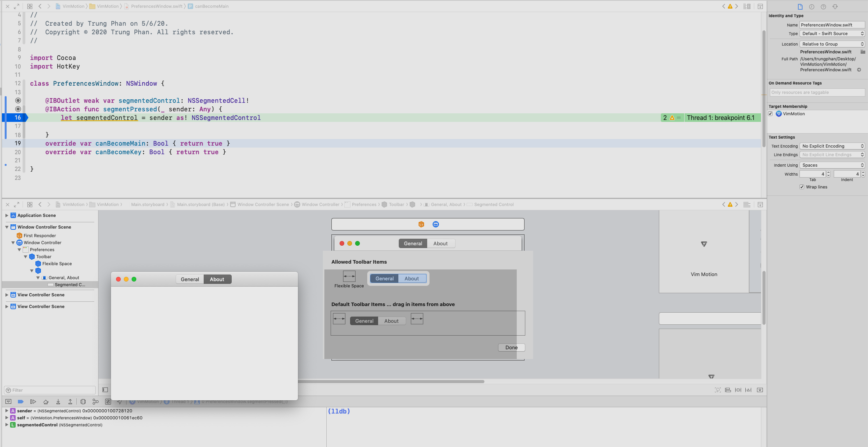
Task: Click the document outline Filter field
Action: (51, 390)
